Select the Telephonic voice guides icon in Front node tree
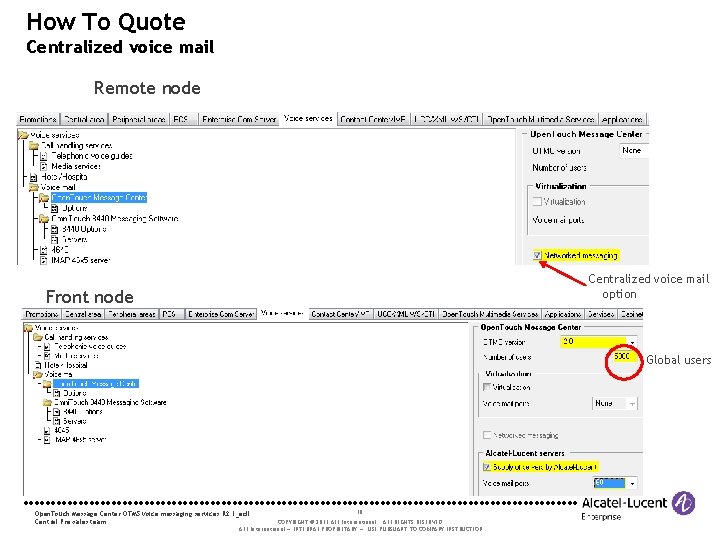This screenshot has height=540, width=720. [47, 346]
